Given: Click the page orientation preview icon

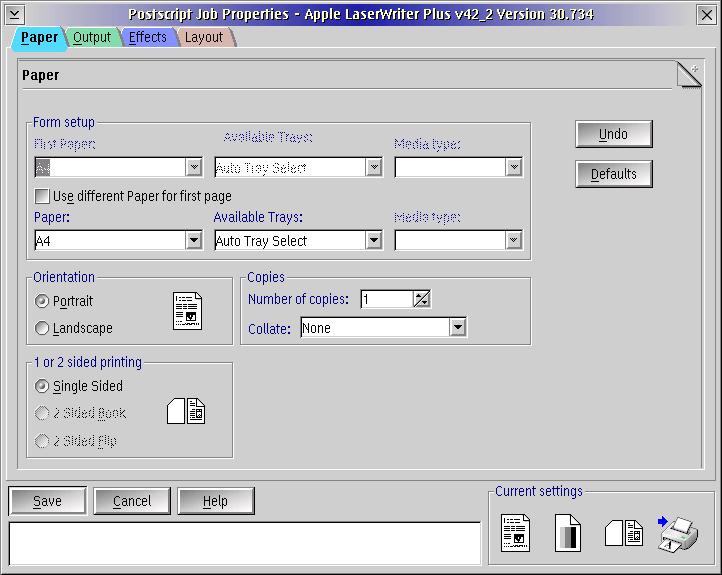Looking at the screenshot, I should (187, 311).
